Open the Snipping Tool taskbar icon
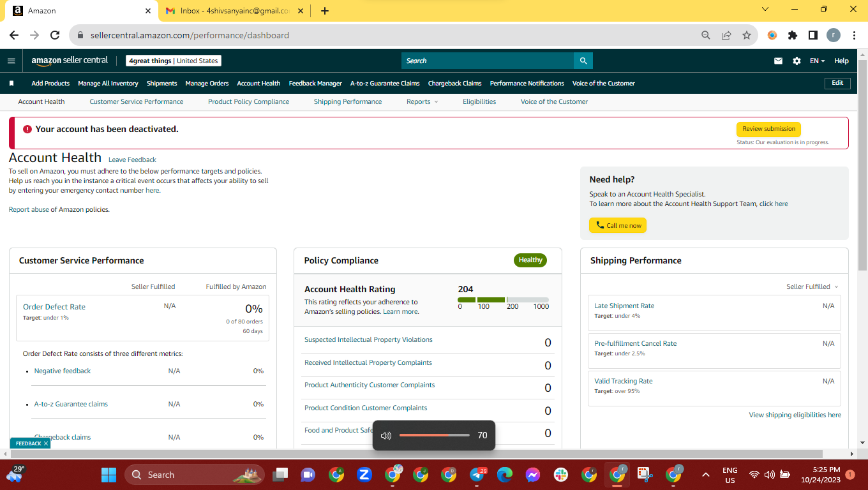This screenshot has width=868, height=490. click(x=645, y=475)
